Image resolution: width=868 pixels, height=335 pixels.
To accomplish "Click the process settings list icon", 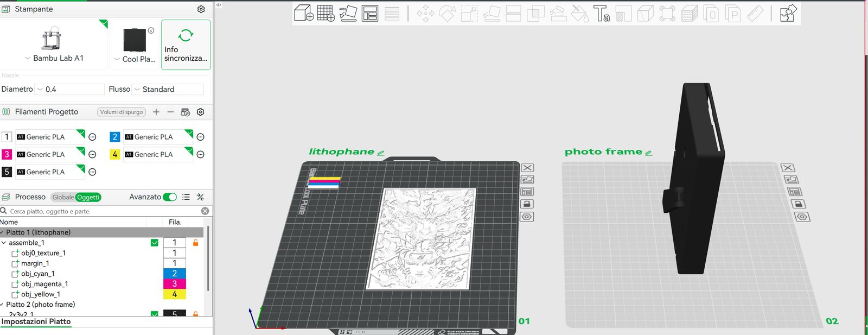I will click(x=186, y=197).
